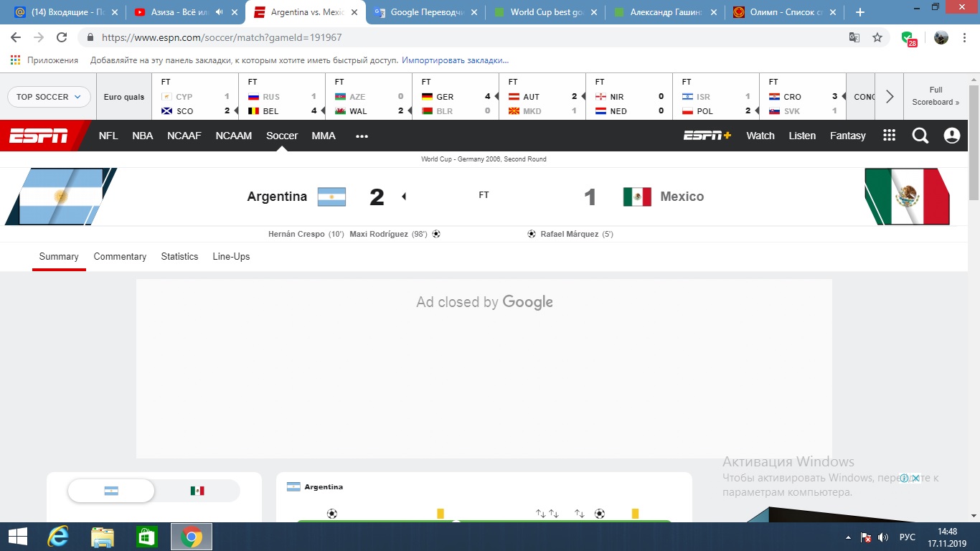Open the TOP SOCCER dropdown
The width and height of the screenshot is (980, 551).
click(x=49, y=97)
